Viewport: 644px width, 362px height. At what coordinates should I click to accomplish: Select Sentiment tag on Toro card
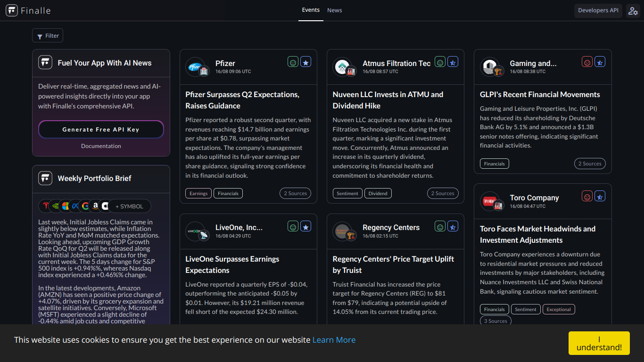526,309
